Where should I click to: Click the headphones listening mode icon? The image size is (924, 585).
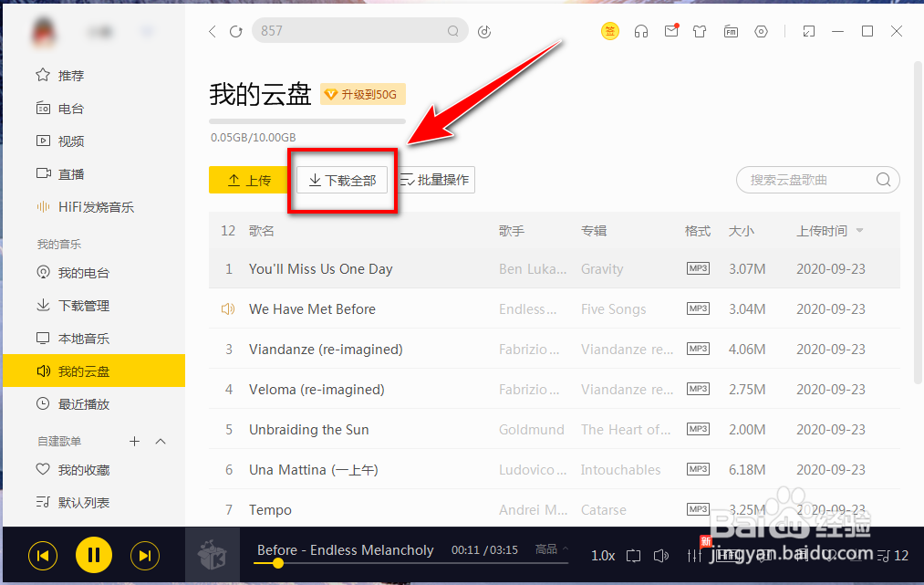tap(641, 30)
